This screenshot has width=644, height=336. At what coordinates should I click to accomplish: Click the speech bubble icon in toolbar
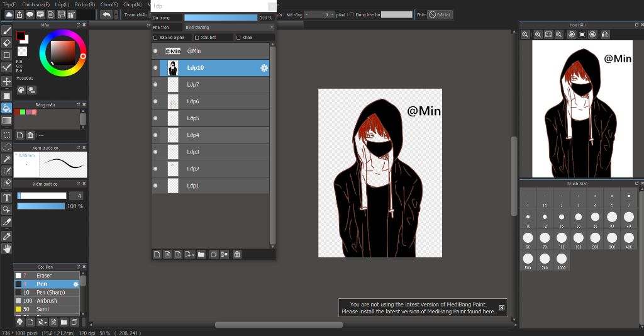pos(30,15)
